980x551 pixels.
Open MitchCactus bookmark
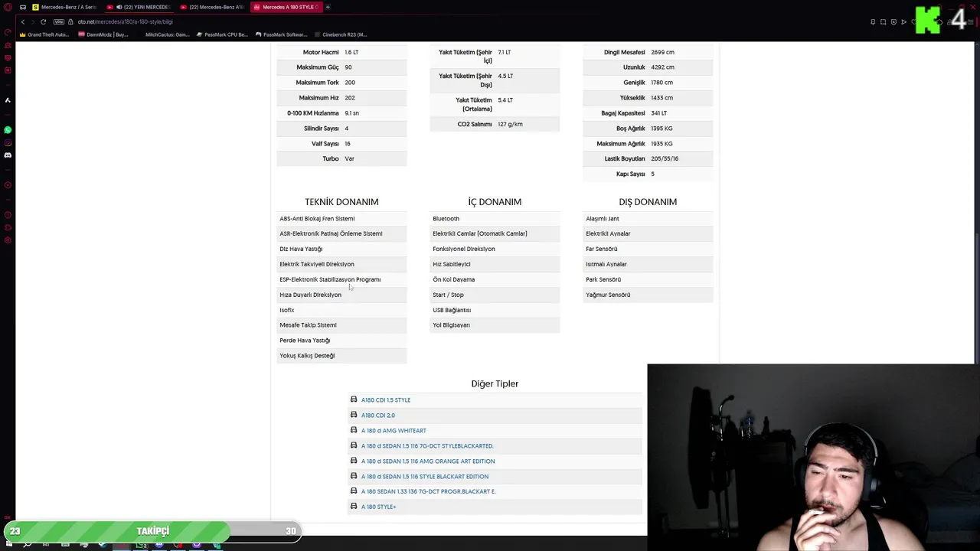[164, 34]
